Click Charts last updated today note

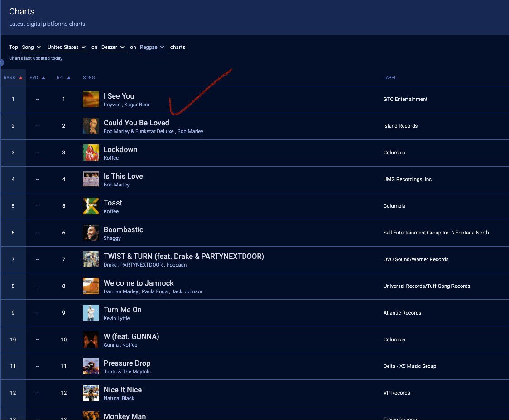pos(36,58)
